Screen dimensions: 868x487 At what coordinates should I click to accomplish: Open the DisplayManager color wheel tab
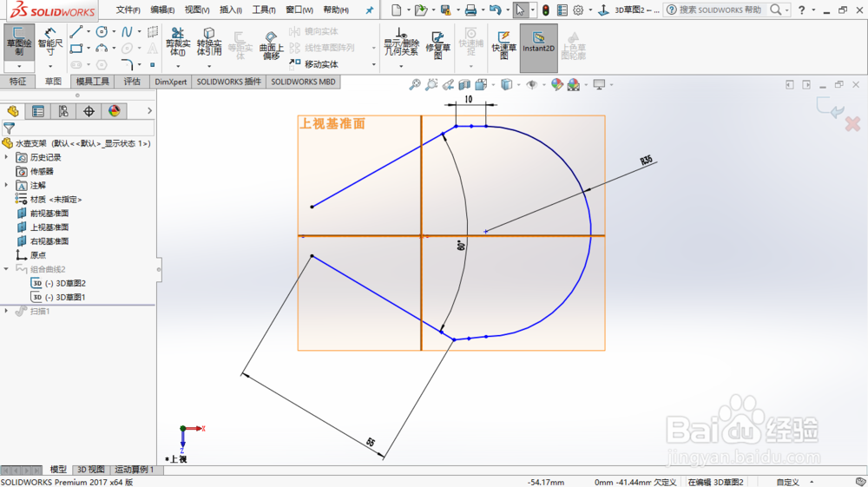[114, 111]
